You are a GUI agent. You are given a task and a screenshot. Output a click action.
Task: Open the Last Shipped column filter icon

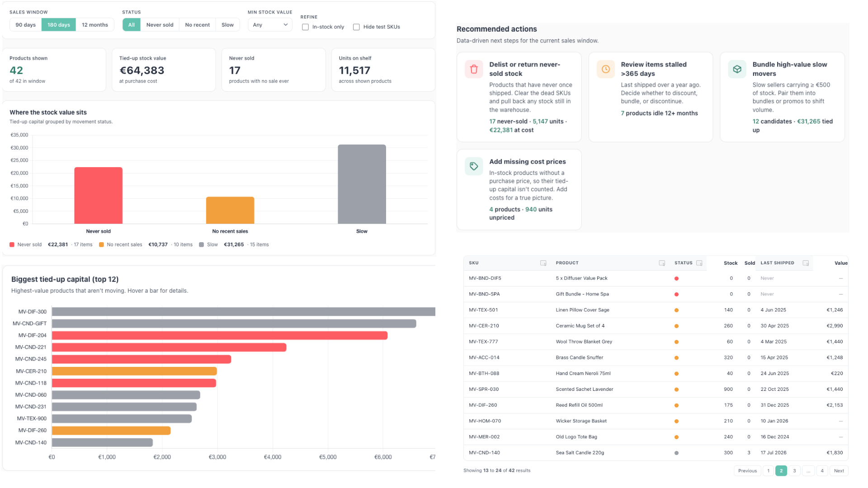(x=806, y=263)
